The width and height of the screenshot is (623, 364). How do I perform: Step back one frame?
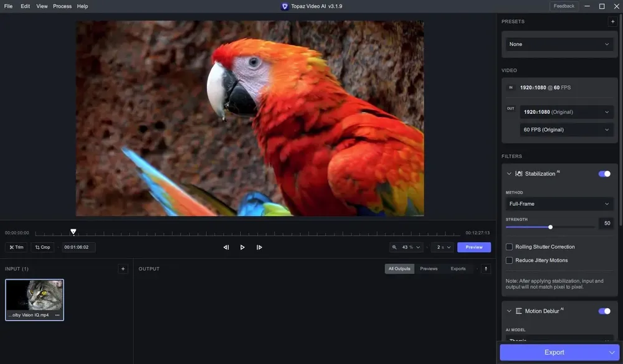pyautogui.click(x=226, y=247)
